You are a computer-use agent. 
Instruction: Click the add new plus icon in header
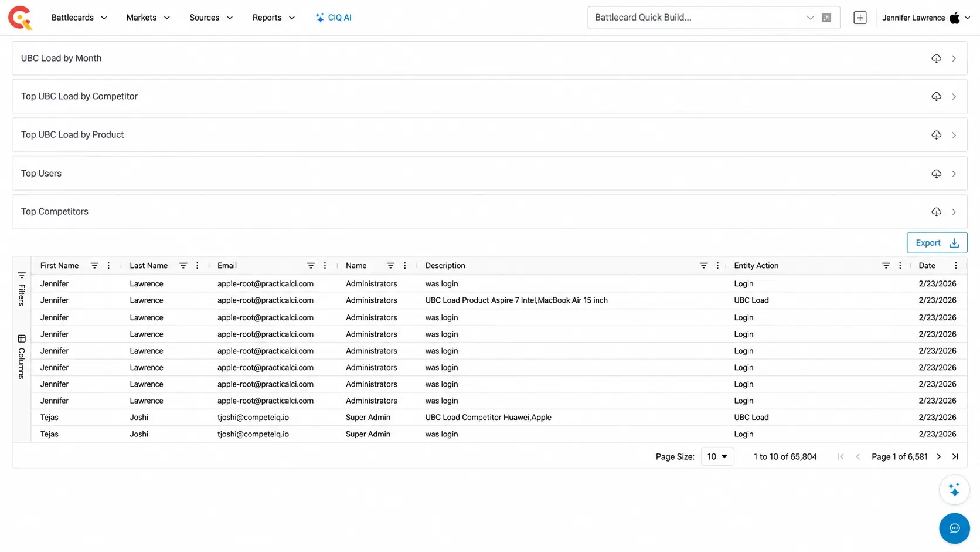click(x=860, y=18)
